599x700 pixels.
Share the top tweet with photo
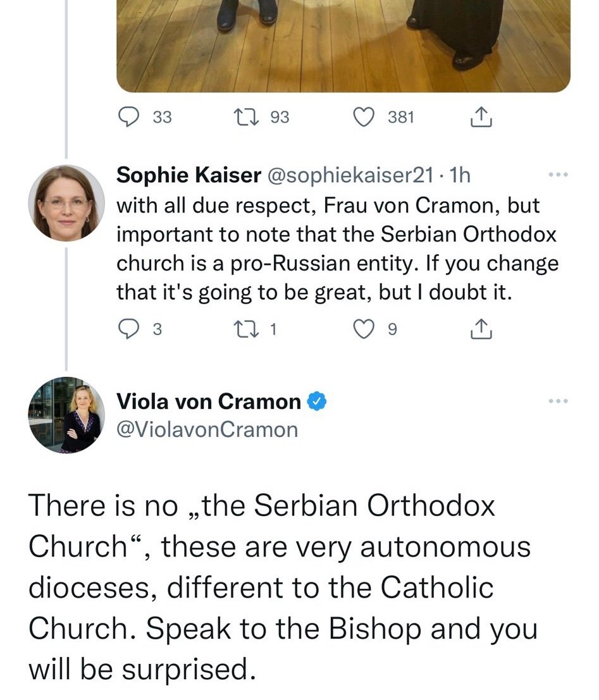[x=481, y=118]
